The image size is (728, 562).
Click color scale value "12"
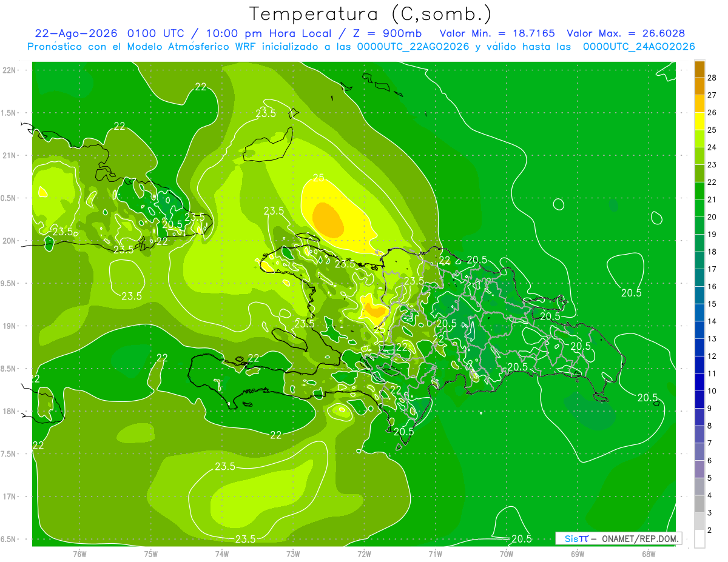point(713,356)
